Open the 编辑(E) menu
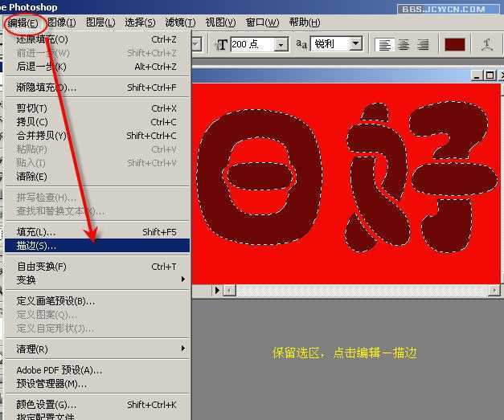The width and height of the screenshot is (504, 420). point(23,22)
